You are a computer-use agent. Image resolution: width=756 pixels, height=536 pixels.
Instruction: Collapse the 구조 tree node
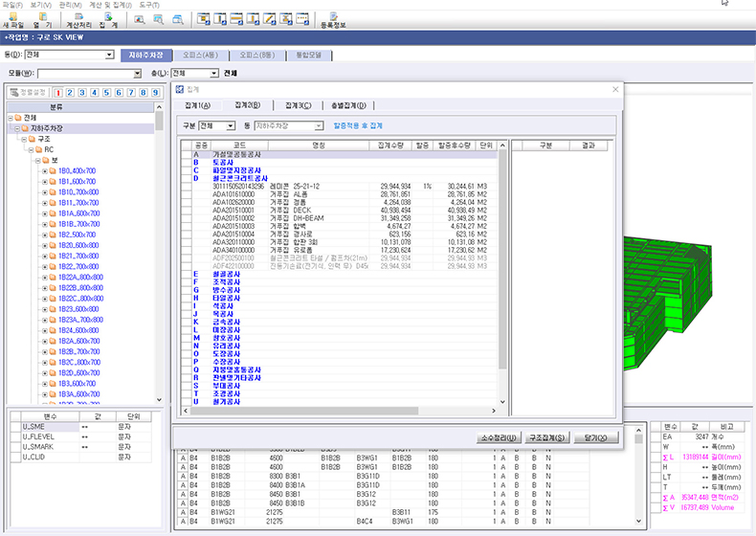24,140
